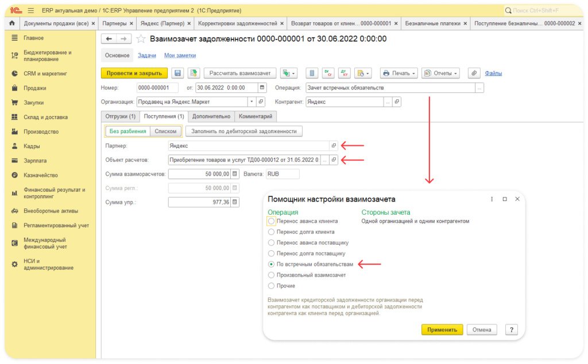Click the Сумма упр. input field
The width and height of the screenshot is (588, 364).
(x=199, y=202)
